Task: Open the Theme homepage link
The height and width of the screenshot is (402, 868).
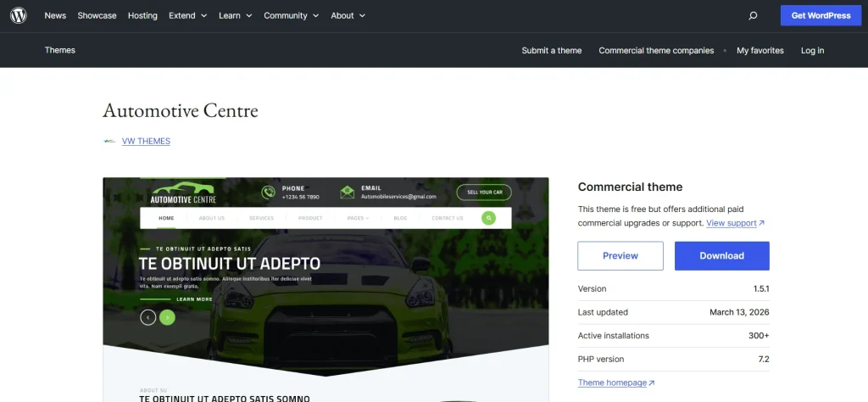Action: point(616,382)
